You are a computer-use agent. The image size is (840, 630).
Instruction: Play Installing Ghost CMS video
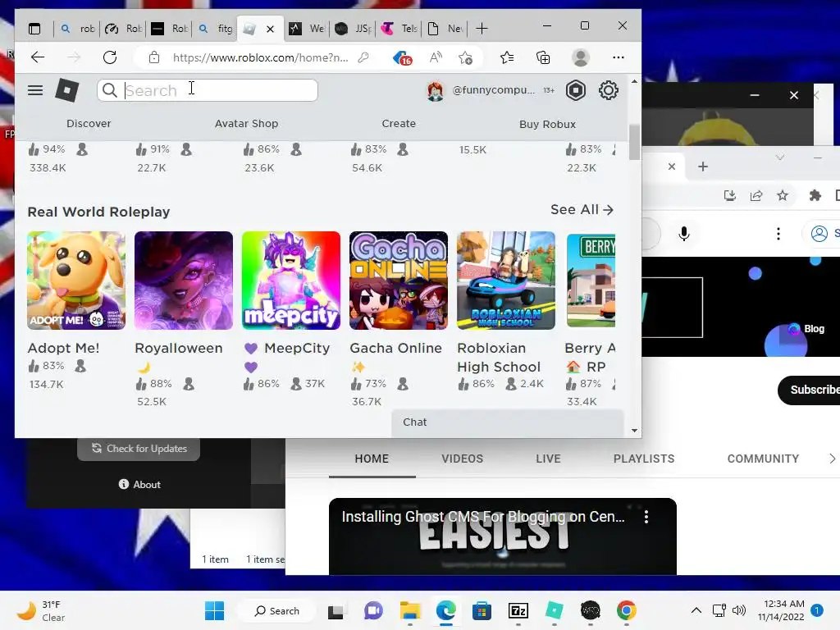tap(503, 536)
